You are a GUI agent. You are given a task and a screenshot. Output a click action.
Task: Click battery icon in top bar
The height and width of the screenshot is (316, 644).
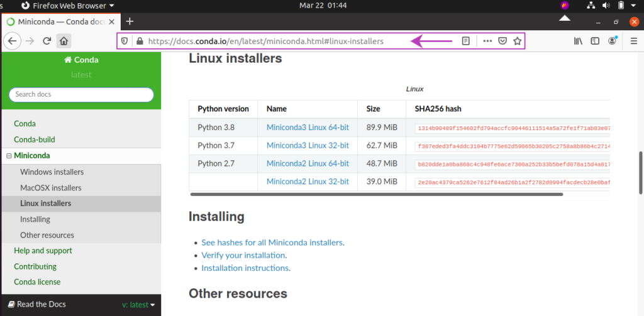621,5
